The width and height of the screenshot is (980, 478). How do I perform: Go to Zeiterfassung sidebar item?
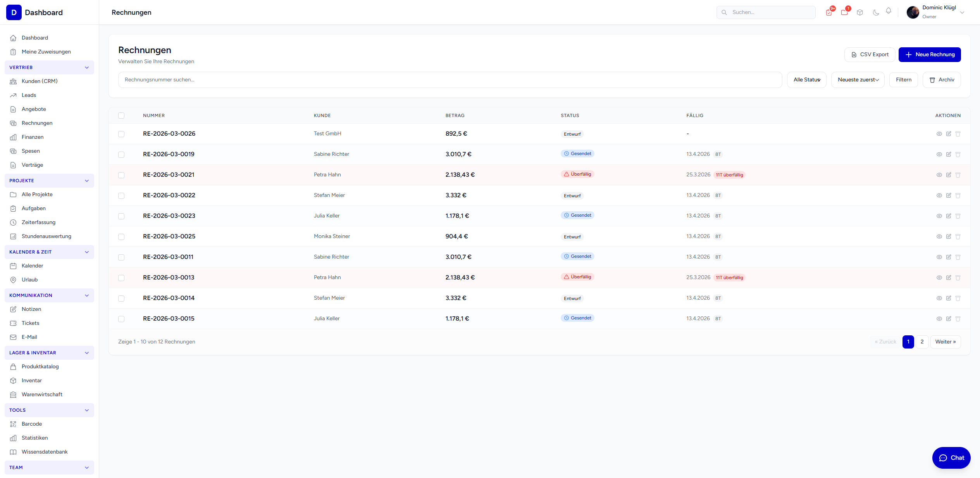coord(38,222)
